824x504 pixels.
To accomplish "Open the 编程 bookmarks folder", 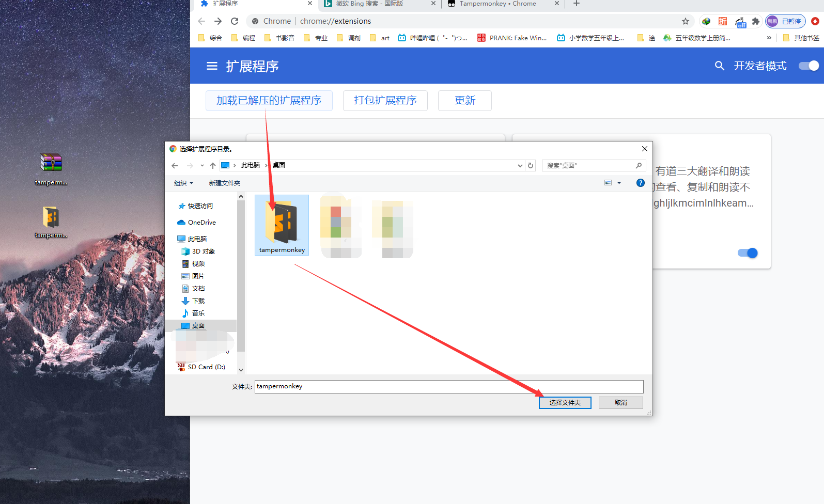I will pyautogui.click(x=243, y=38).
